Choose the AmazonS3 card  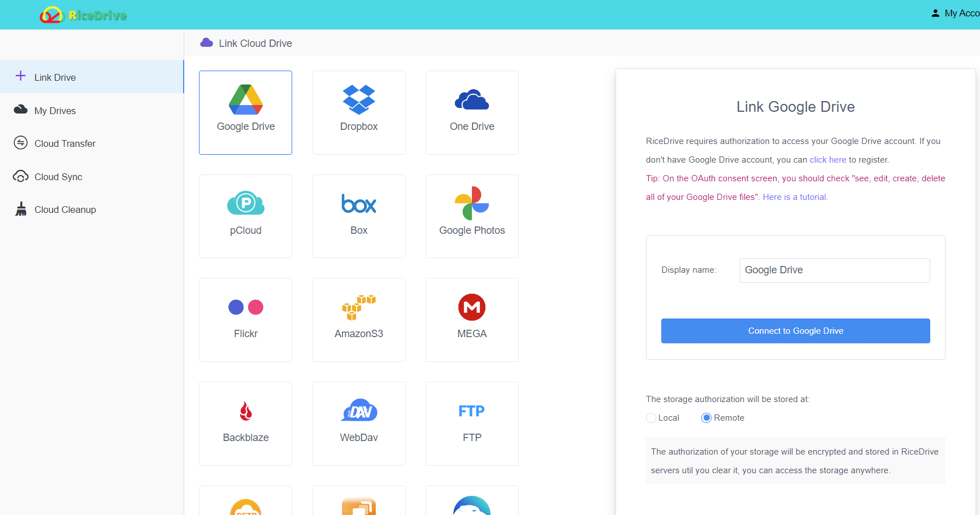pos(359,320)
